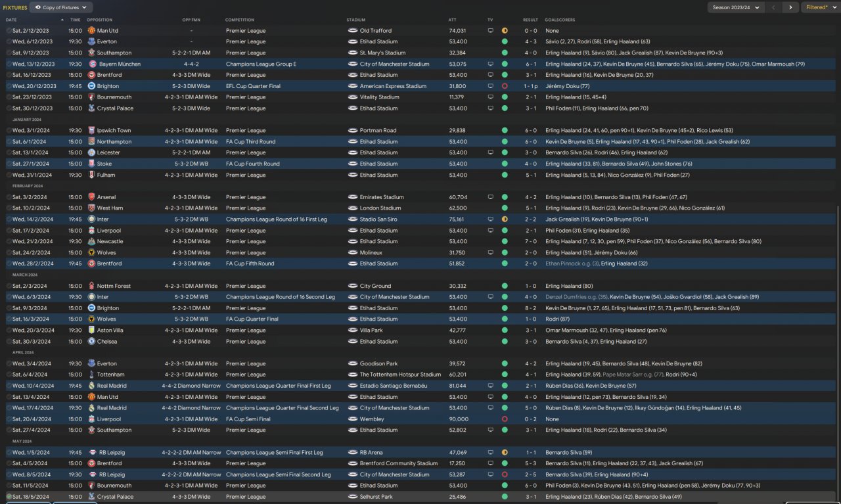Sort by the Opposition column header
This screenshot has width=841, height=504.
click(x=99, y=20)
